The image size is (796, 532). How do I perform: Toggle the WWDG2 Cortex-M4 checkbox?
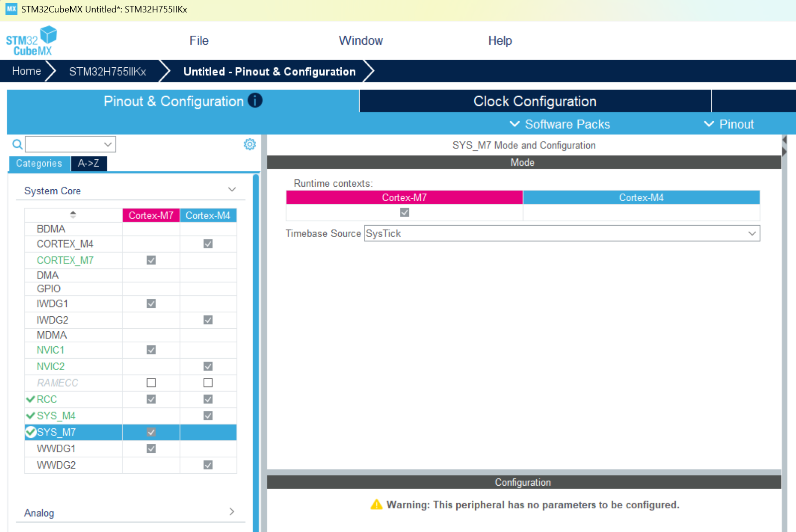(208, 465)
